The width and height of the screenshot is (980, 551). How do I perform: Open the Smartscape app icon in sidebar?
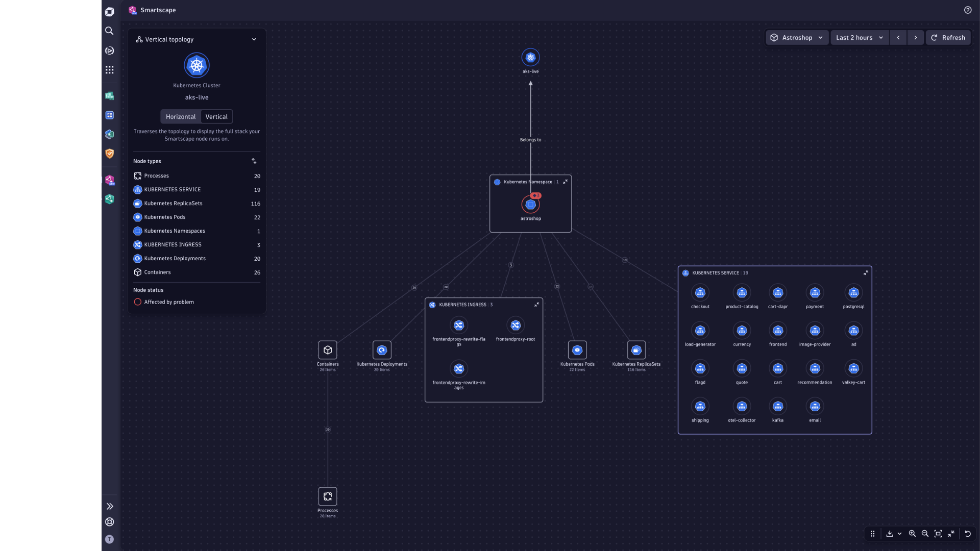click(x=109, y=180)
